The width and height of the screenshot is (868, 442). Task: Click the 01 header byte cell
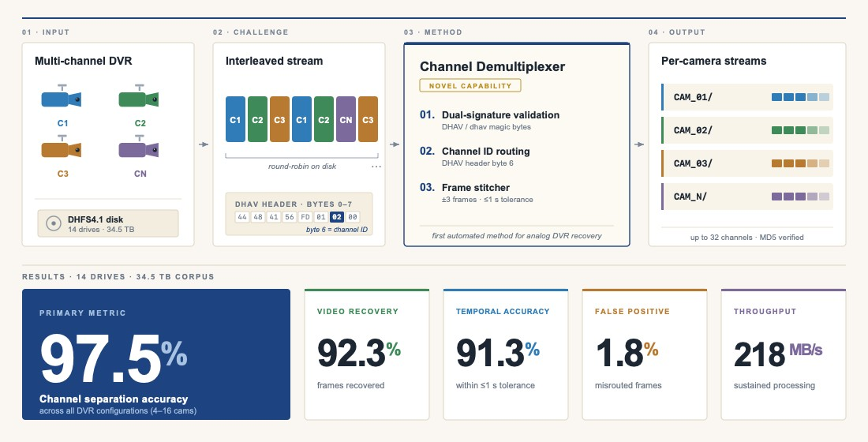click(321, 217)
